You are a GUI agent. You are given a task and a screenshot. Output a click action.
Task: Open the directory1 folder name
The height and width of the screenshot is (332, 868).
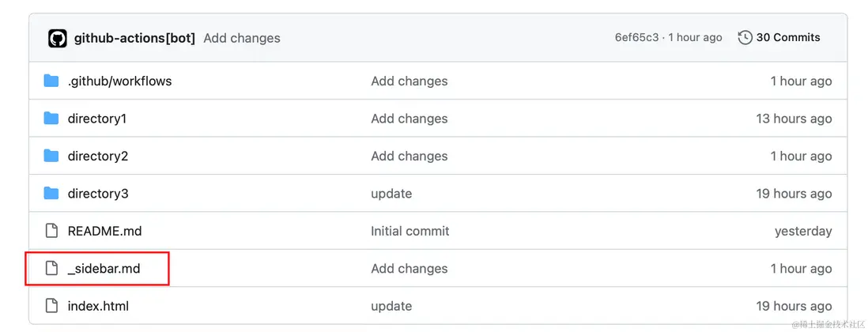pos(97,119)
